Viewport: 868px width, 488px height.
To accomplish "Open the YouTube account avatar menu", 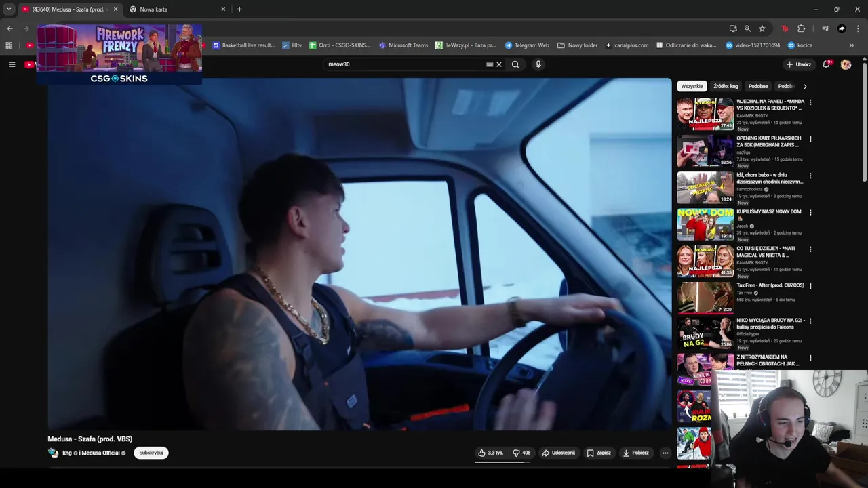I will pos(846,64).
